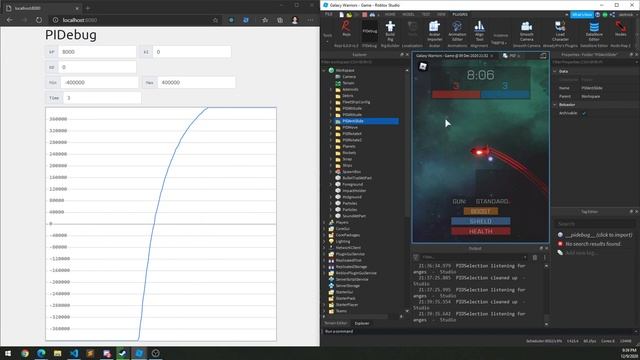Switch to the VIEW ribbon tab
The height and width of the screenshot is (360, 640).
coord(441,15)
